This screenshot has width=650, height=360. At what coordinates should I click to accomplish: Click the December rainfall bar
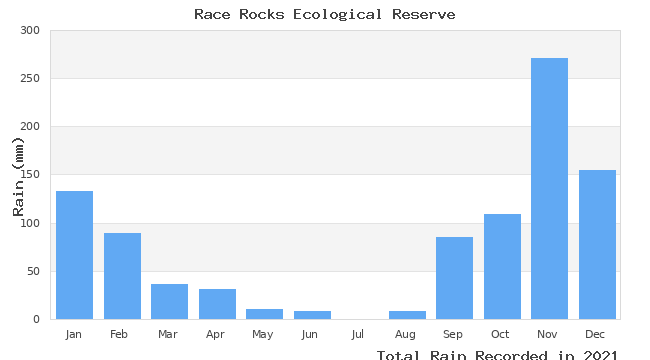(597, 245)
